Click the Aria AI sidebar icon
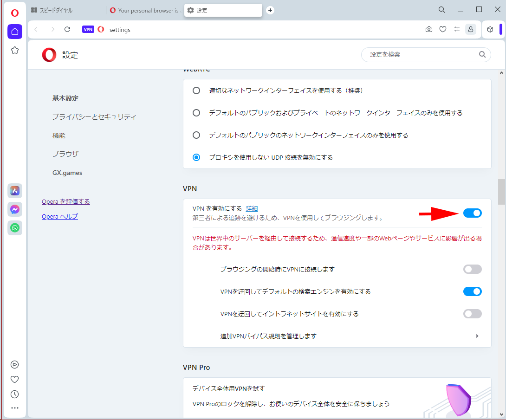The width and height of the screenshot is (506, 420). click(x=15, y=190)
